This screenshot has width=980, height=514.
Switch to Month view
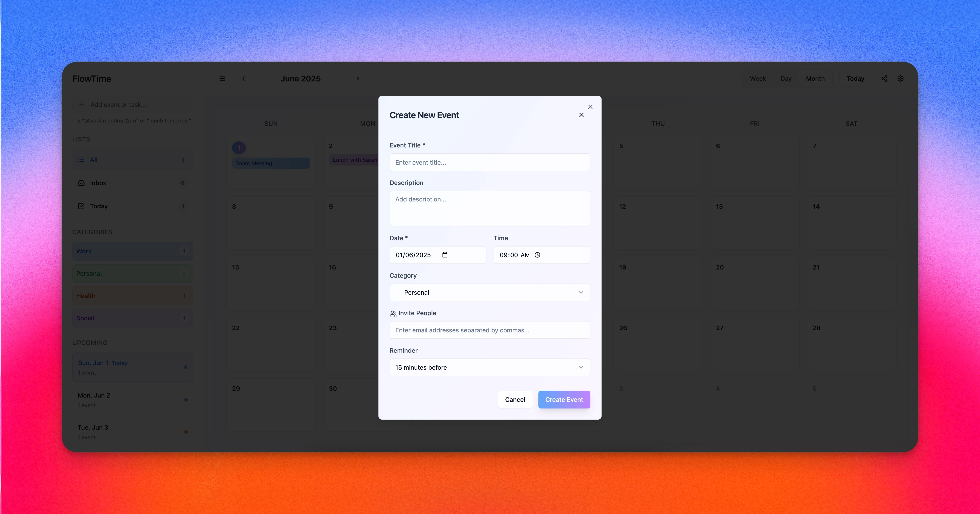[815, 78]
